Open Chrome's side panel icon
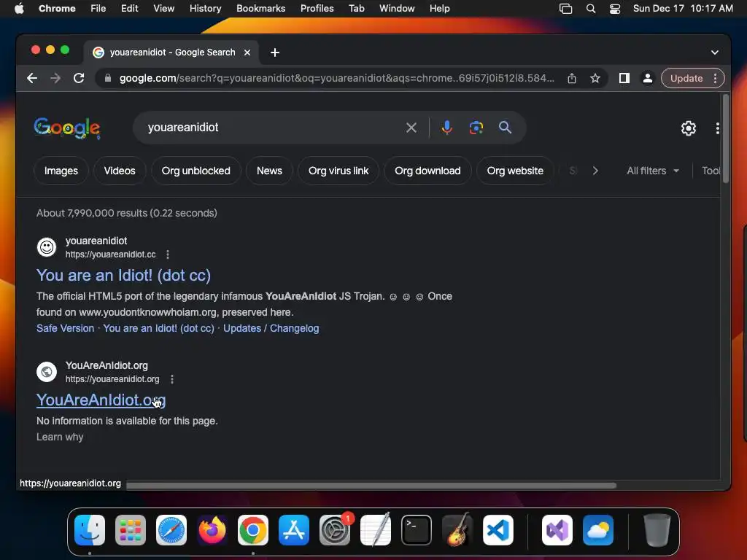The height and width of the screenshot is (560, 747). coord(624,78)
